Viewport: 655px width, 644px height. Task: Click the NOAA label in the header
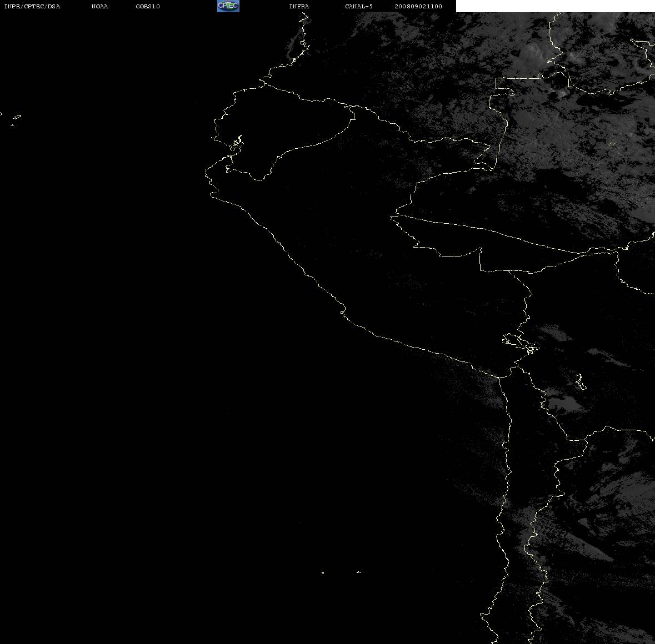pos(99,6)
